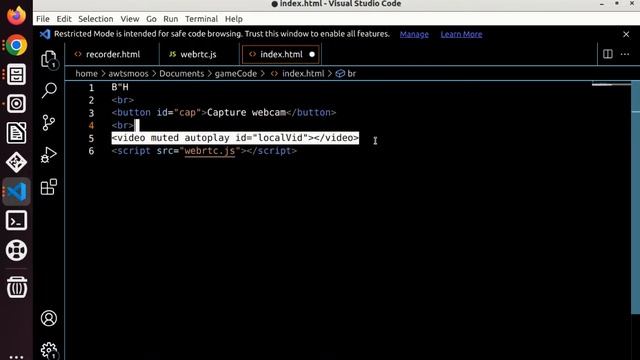This screenshot has width=640, height=360.
Task: Open the Screenshot app in dock
Action: (16, 104)
